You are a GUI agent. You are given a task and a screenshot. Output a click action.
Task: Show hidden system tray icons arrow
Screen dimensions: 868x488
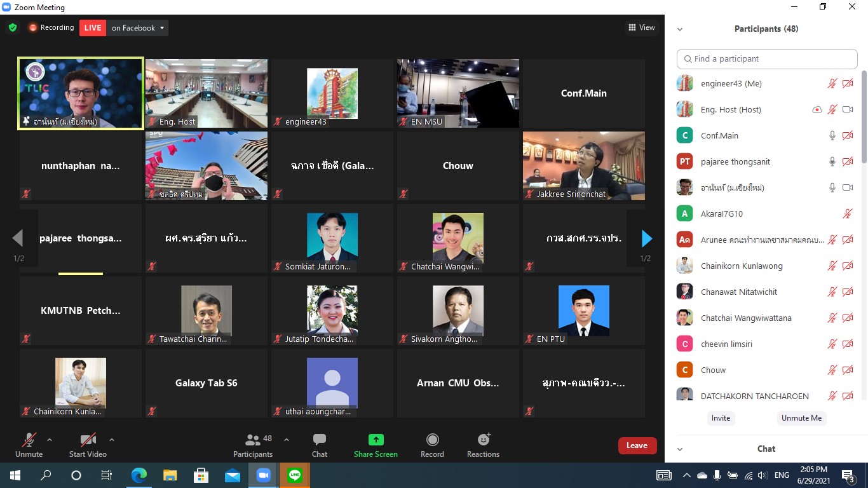[687, 475]
